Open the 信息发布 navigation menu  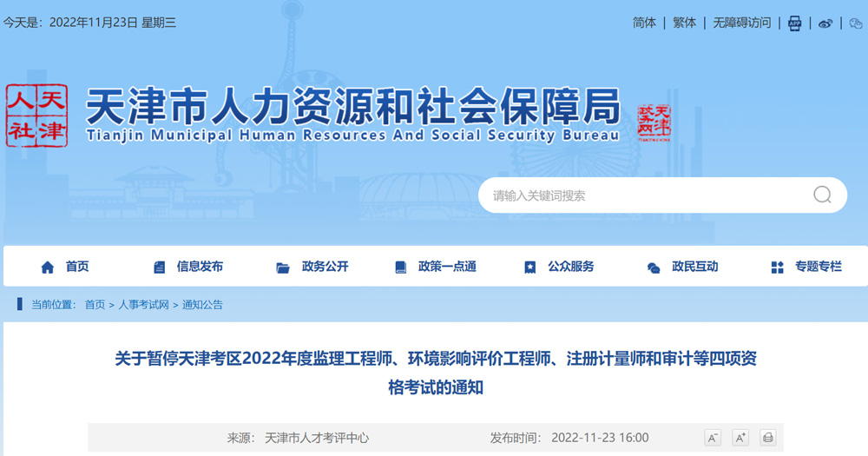pos(200,267)
